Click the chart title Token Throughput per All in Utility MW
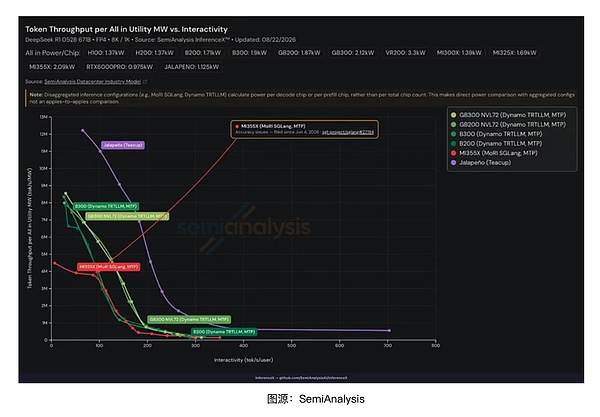This screenshot has width=600, height=417. tap(126, 29)
